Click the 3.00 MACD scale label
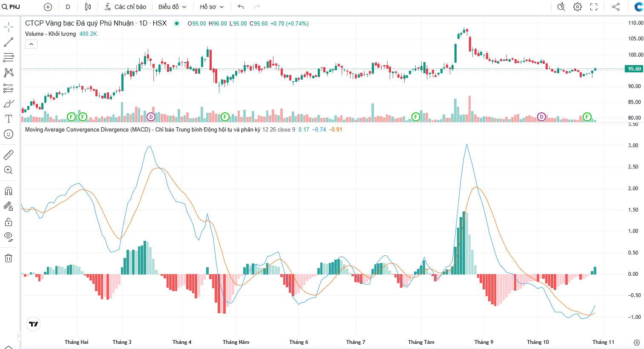 pyautogui.click(x=633, y=146)
